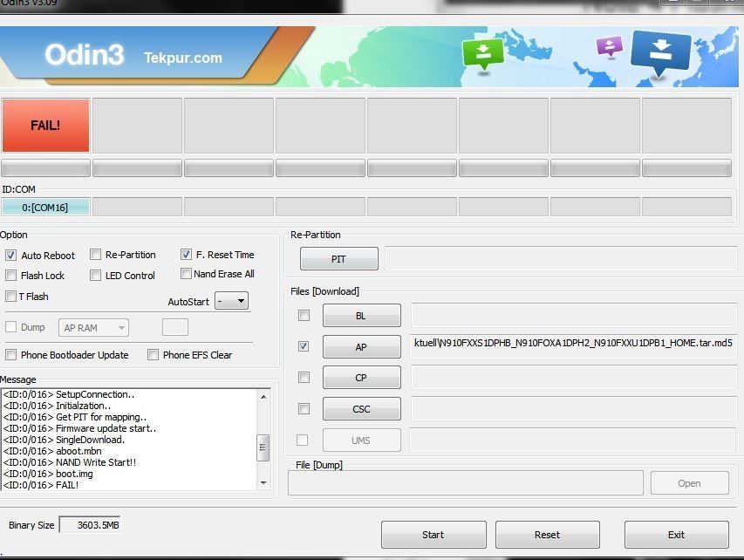
Task: Check the Nand Erase All option
Action: tap(186, 273)
